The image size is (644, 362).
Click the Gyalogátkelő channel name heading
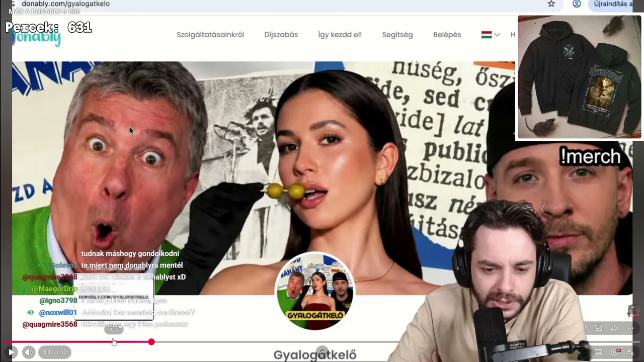[x=315, y=355]
